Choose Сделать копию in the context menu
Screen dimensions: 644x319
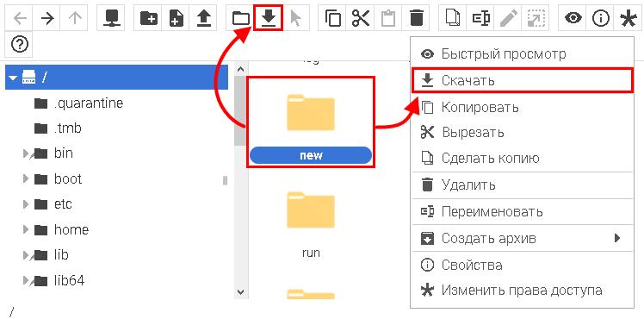tap(522, 158)
